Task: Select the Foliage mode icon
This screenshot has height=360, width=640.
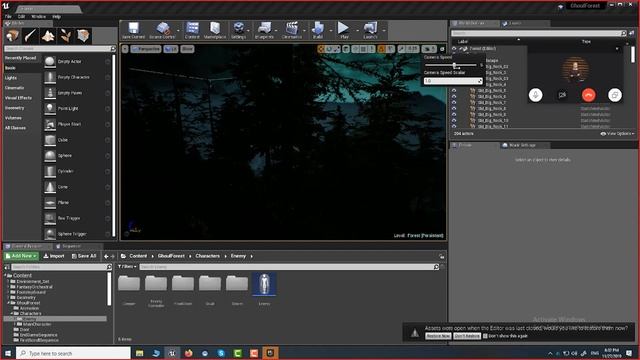Action: [x=66, y=36]
